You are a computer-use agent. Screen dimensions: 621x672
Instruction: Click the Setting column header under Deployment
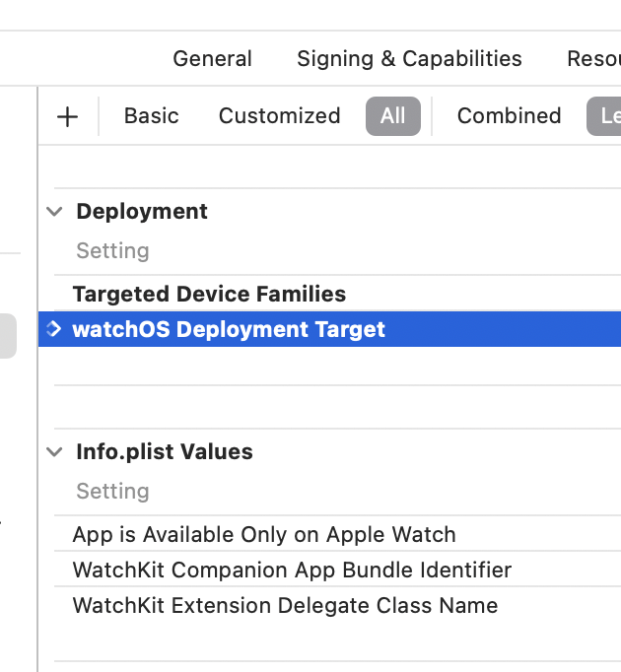112,251
